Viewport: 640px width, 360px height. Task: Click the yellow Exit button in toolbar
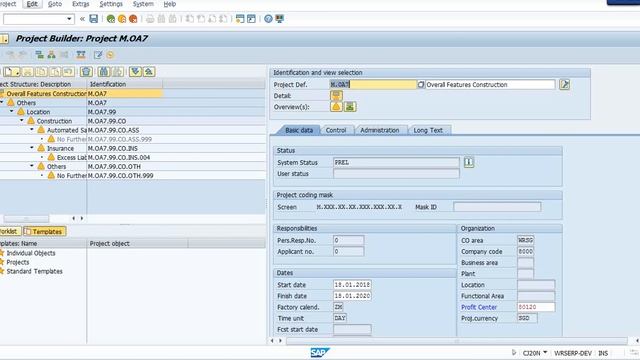[x=122, y=19]
